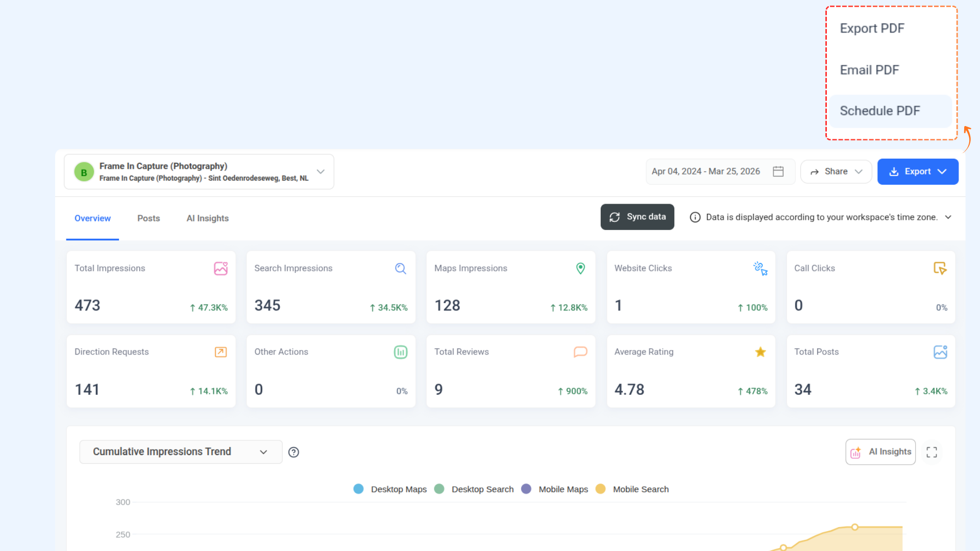Click yellow data point on trend chart
Viewport: 980px width, 551px height.
854,527
